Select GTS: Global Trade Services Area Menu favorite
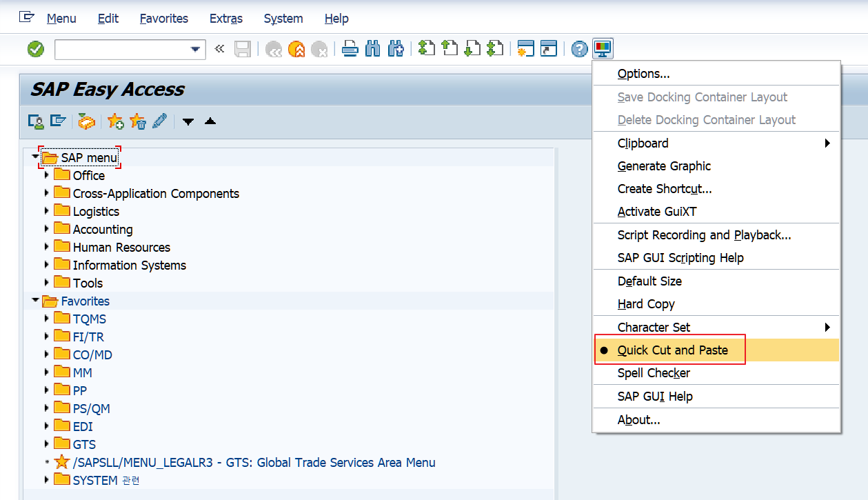The height and width of the screenshot is (500, 868). point(254,463)
